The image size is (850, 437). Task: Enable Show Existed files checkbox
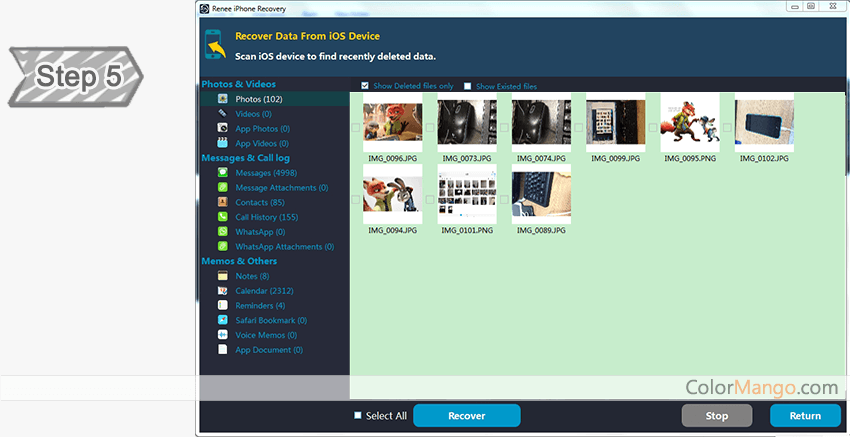468,86
